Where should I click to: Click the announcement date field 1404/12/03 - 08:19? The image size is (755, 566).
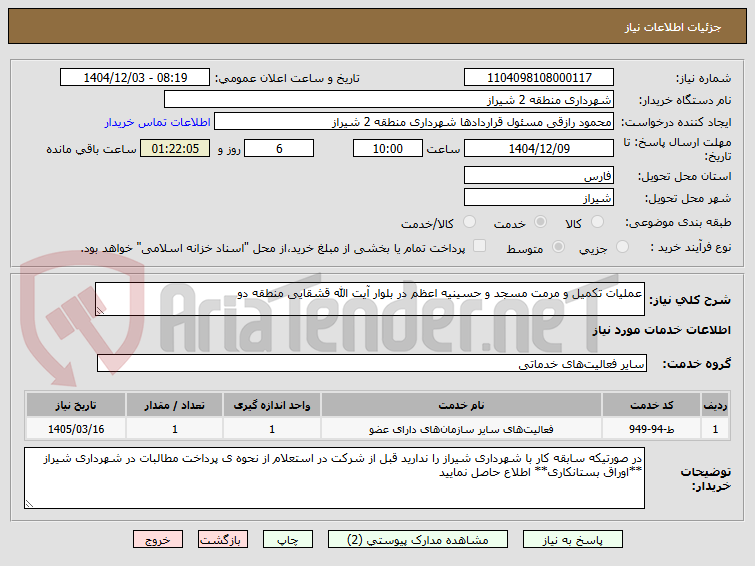point(135,78)
